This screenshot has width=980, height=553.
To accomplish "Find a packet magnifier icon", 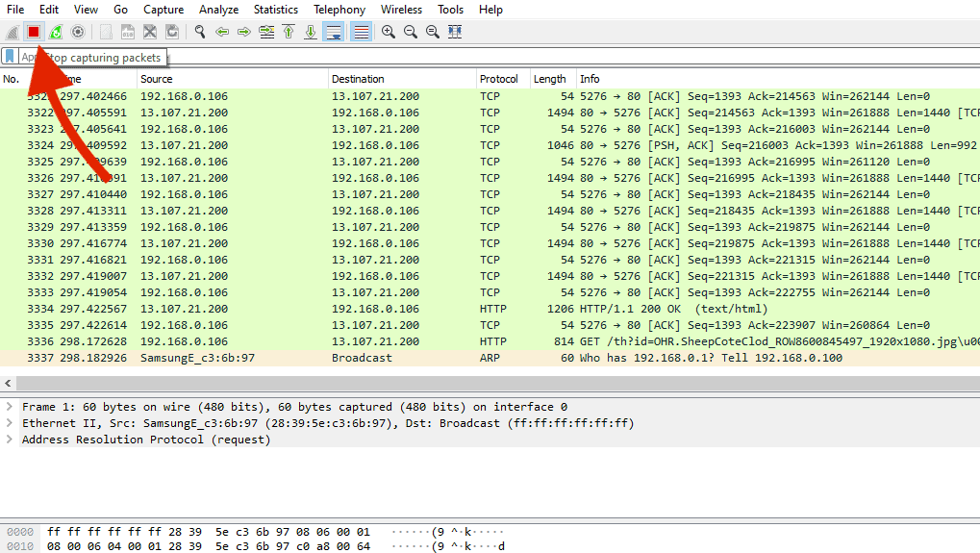I will pos(200,32).
